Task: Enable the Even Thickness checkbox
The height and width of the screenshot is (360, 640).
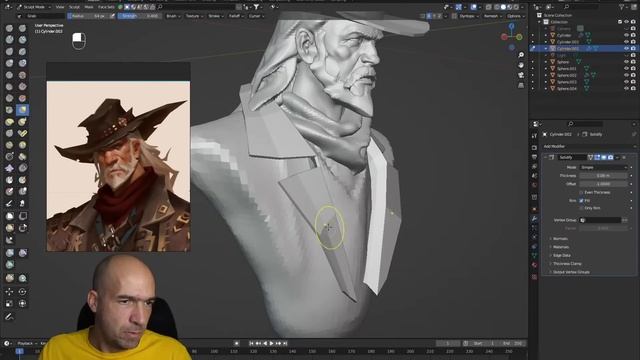Action: pyautogui.click(x=581, y=192)
